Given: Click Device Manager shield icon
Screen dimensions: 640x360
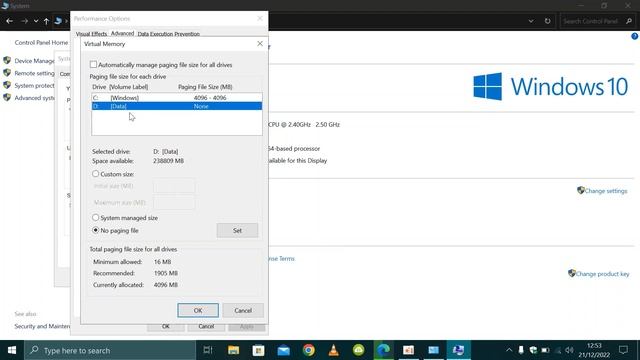Looking at the screenshot, I should [7, 60].
